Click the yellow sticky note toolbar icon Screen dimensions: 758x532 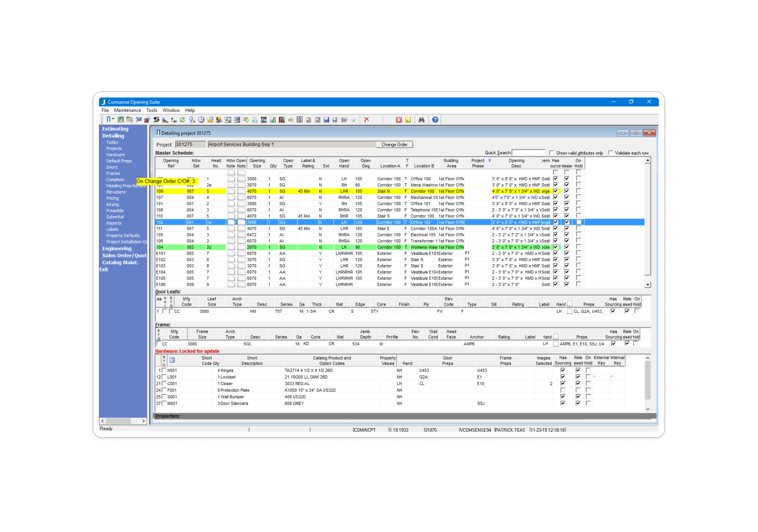[x=408, y=120]
